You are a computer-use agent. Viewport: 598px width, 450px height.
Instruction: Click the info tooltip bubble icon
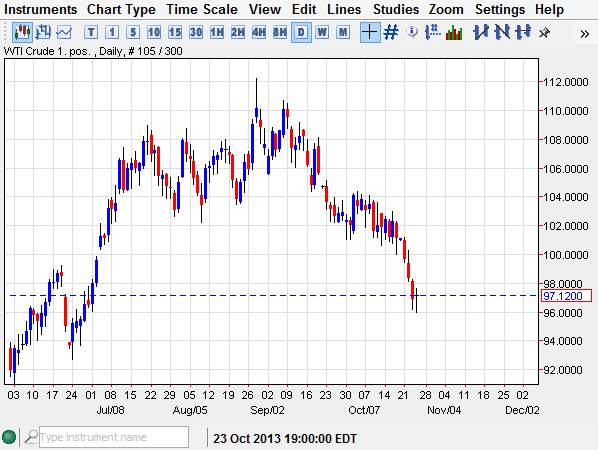coord(412,32)
